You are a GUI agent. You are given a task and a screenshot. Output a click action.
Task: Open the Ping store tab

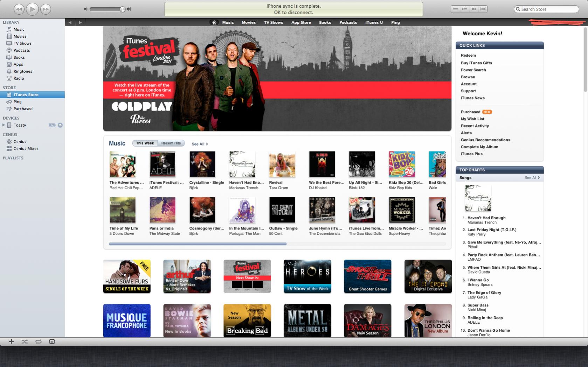395,22
